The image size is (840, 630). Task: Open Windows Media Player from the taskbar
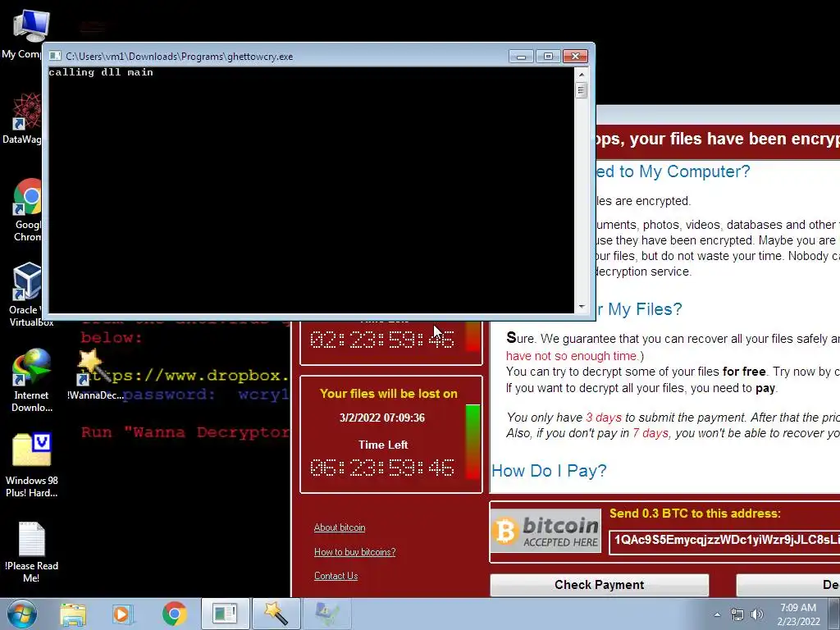[122, 614]
